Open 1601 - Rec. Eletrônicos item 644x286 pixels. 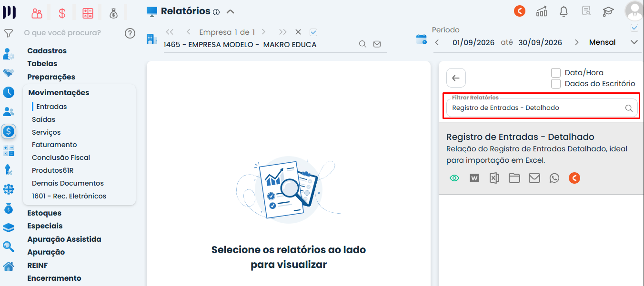tap(69, 196)
